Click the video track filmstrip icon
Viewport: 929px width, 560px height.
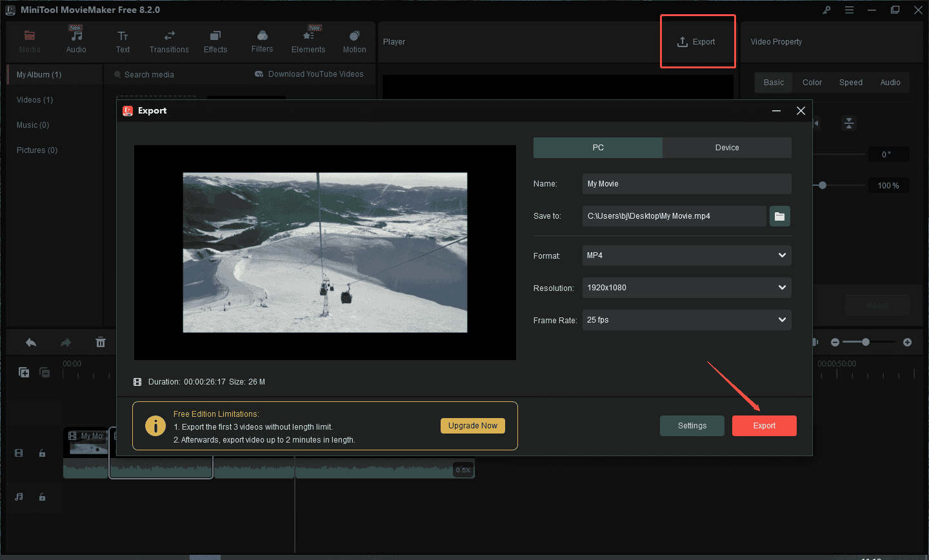19,453
